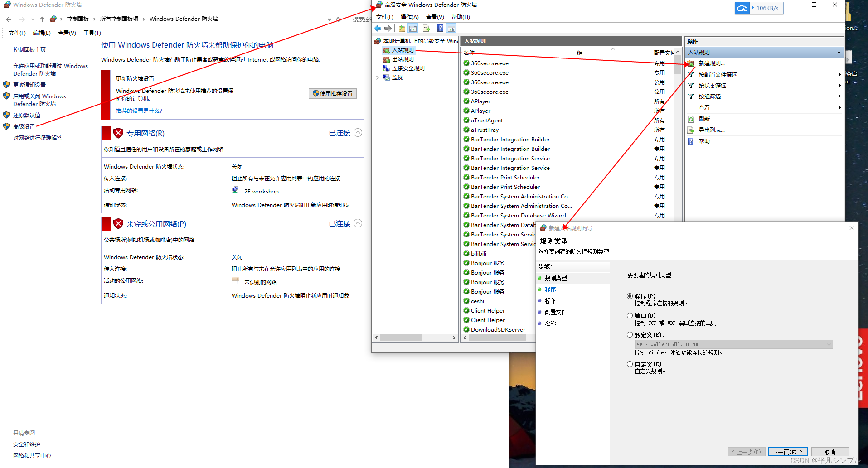Select the aTrustAgent inbound rule

pyautogui.click(x=486, y=121)
